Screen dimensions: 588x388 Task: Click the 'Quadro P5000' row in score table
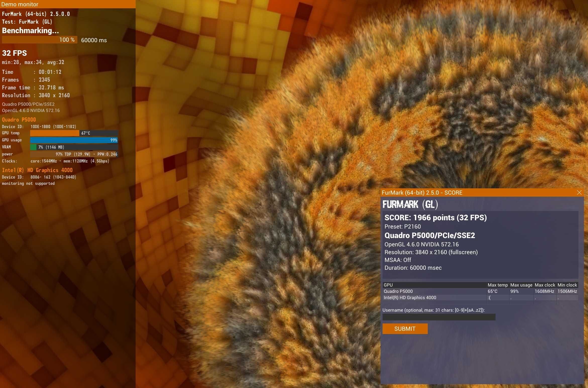[480, 291]
